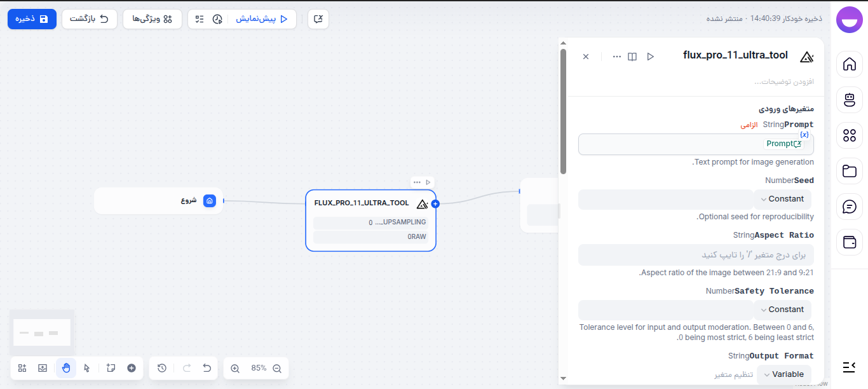
Task: Switch to the pointer selection tool
Action: (87, 368)
